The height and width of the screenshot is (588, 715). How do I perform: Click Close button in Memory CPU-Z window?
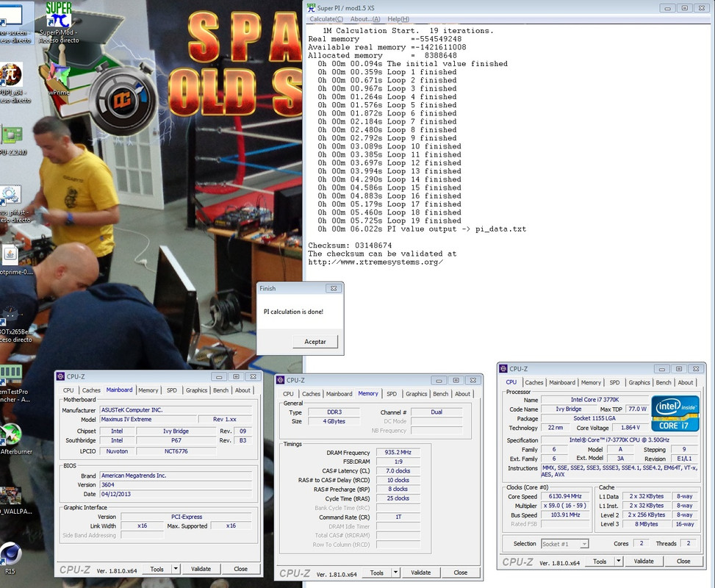click(460, 573)
